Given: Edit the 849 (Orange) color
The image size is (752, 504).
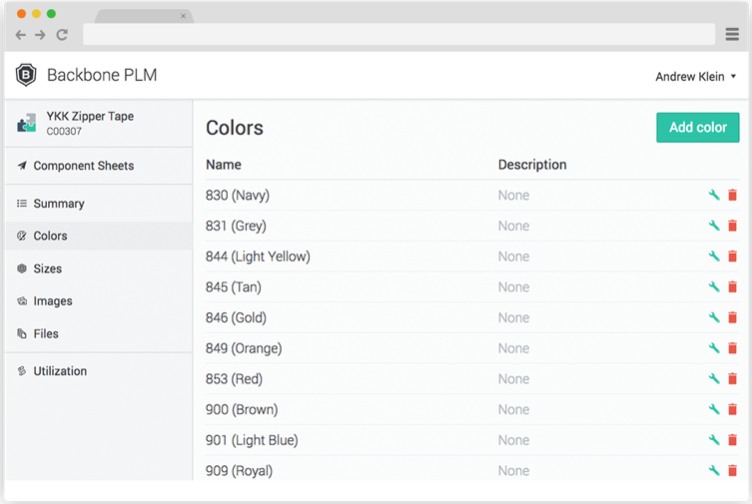Looking at the screenshot, I should point(714,348).
